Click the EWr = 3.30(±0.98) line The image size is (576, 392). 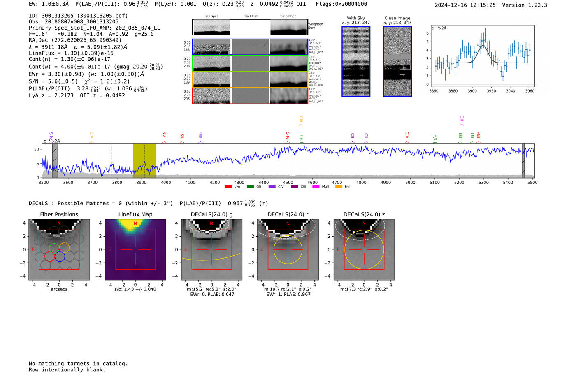tap(86, 74)
